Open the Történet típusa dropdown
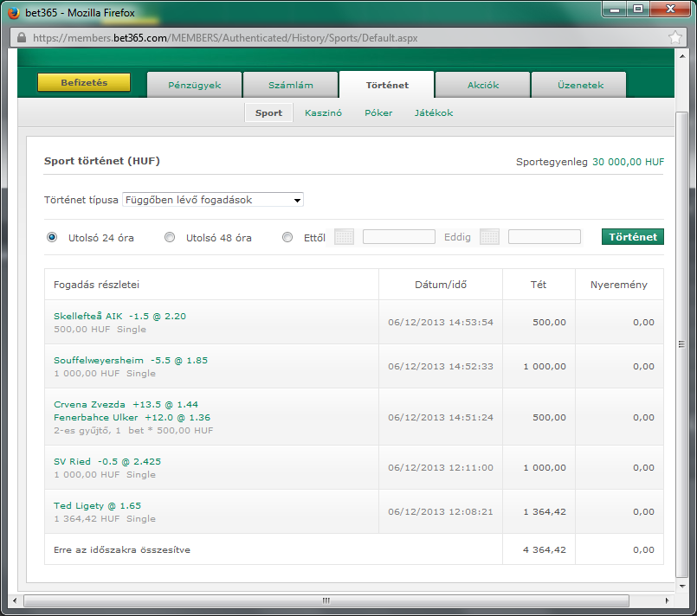The width and height of the screenshot is (697, 616). (x=213, y=200)
